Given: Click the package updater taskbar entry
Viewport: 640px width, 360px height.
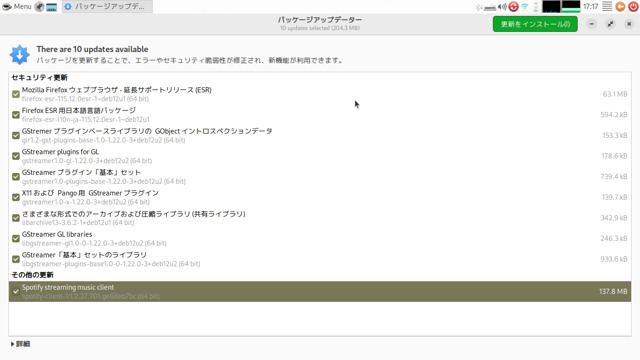Looking at the screenshot, I should pyautogui.click(x=107, y=7).
